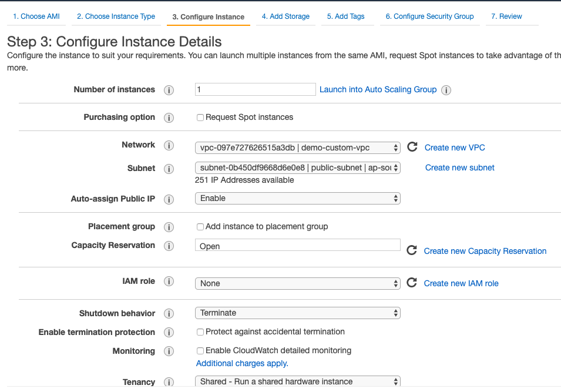This screenshot has width=561, height=392.
Task: Go to 7. Review tab
Action: pos(506,16)
